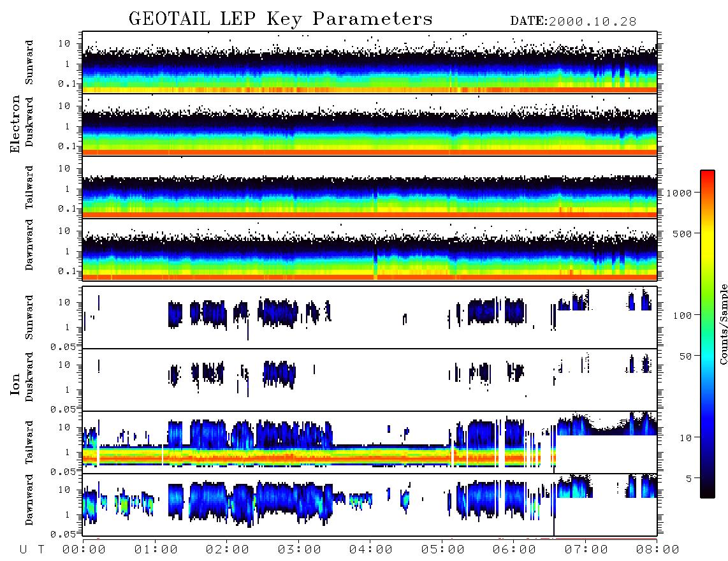Click the Electron Dawnward spectrogram panel
This screenshot has width=728, height=561.
pyautogui.click(x=370, y=249)
